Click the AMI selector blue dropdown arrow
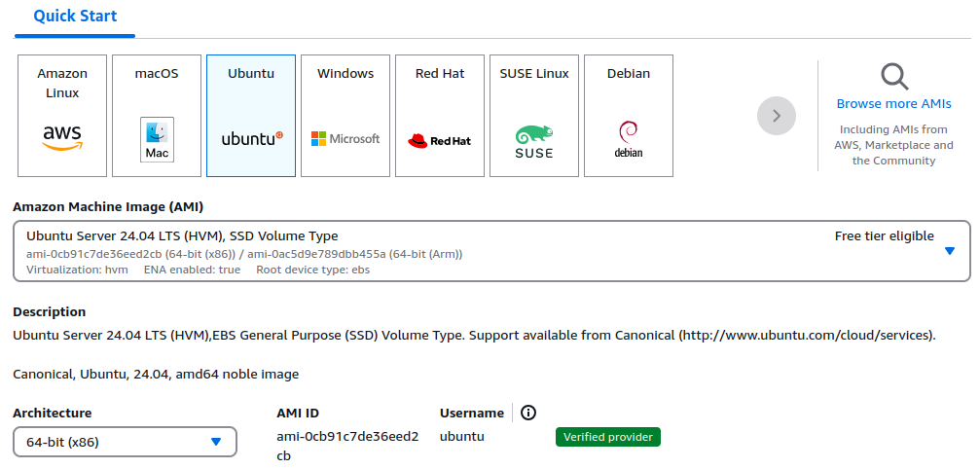The height and width of the screenshot is (469, 980). click(x=950, y=251)
